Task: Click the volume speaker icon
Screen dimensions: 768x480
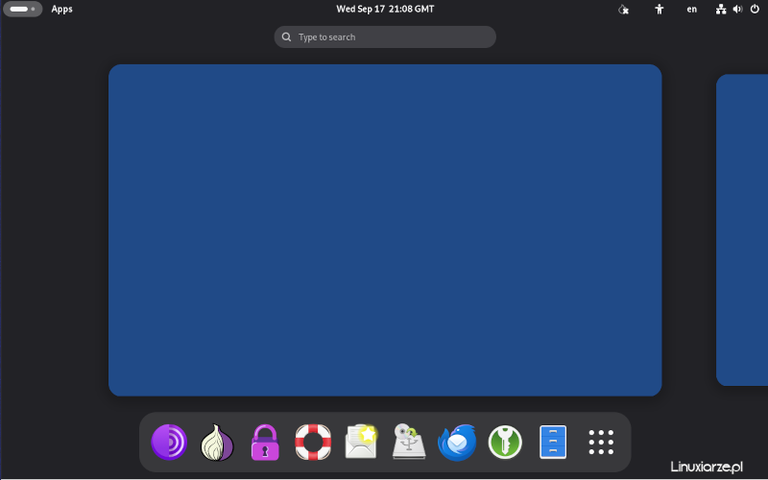Action: pyautogui.click(x=738, y=9)
